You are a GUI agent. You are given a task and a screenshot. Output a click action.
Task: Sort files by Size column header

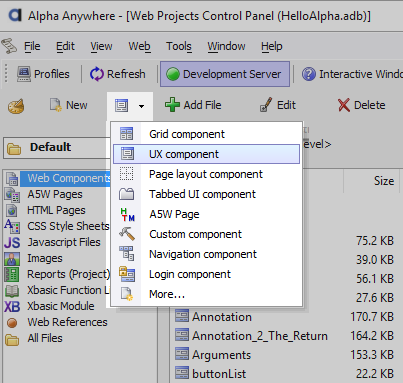click(384, 181)
